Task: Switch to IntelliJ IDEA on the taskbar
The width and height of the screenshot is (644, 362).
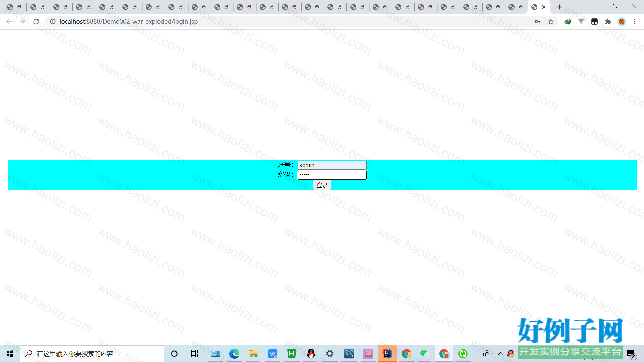Action: 387,354
